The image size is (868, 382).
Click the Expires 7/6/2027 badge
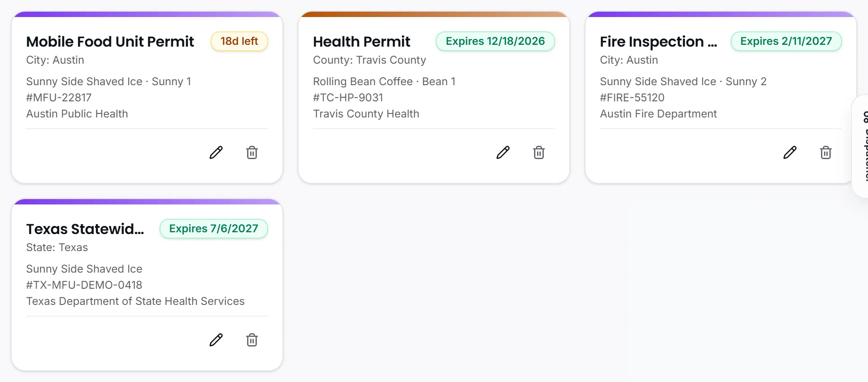click(214, 229)
